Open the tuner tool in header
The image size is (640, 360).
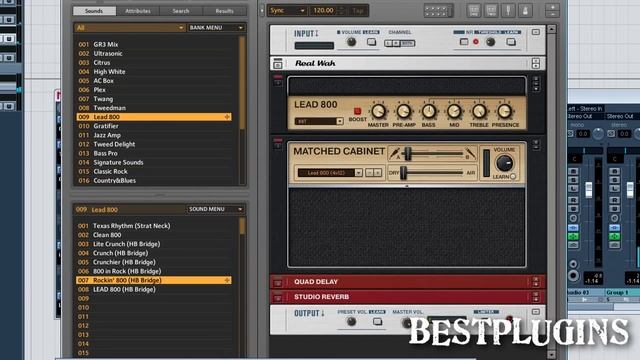pos(508,10)
